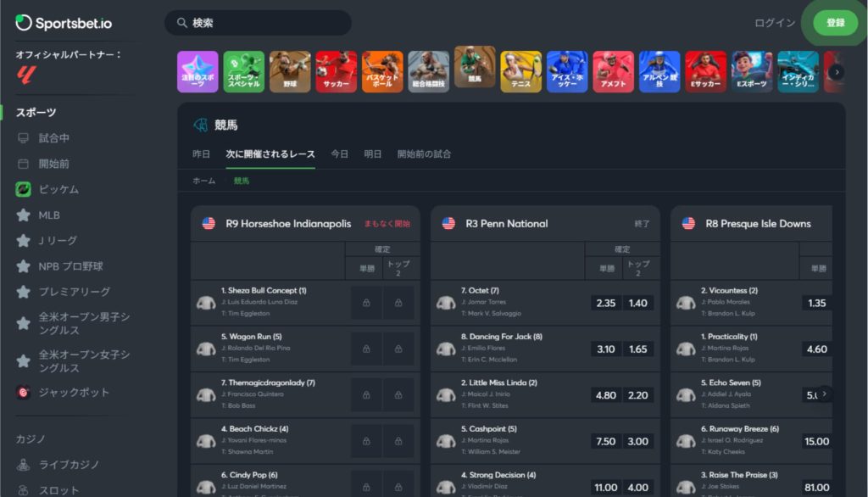Click the ホーム breadcrumb link

click(x=203, y=181)
